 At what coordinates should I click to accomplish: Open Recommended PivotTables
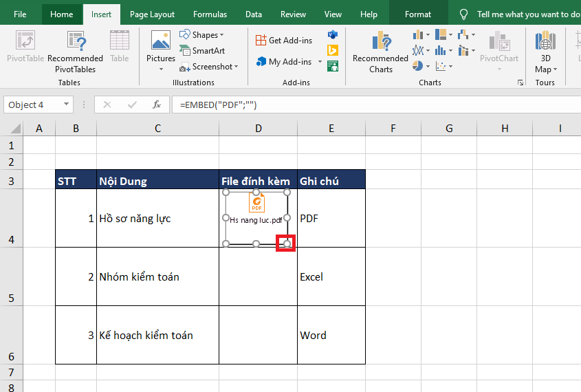click(75, 52)
